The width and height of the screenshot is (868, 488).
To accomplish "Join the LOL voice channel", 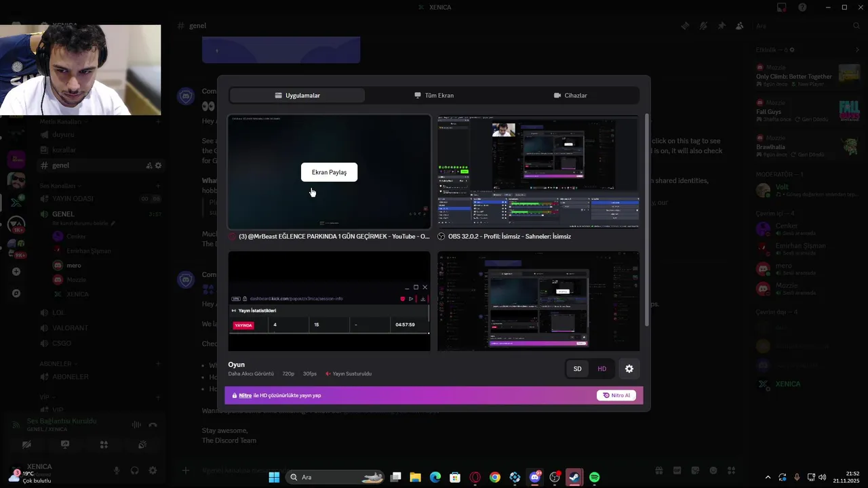I will [100, 313].
